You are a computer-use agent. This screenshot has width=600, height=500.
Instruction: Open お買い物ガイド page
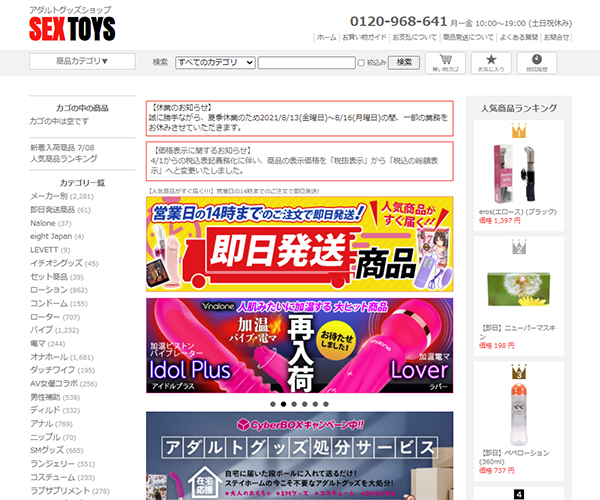click(364, 37)
